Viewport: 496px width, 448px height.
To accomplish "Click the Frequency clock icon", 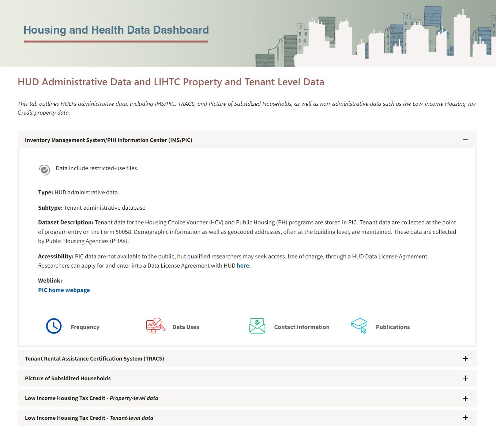I will tap(54, 326).
